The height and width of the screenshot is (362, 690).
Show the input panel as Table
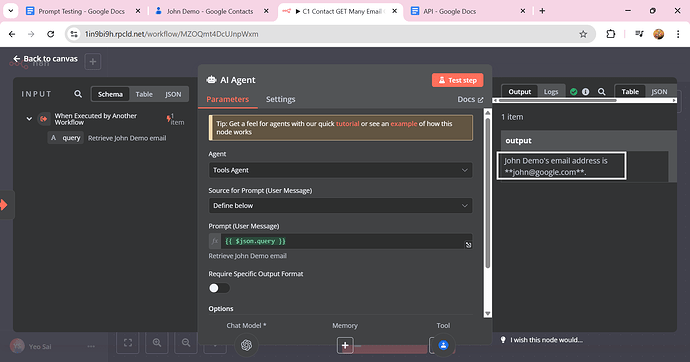pos(144,94)
